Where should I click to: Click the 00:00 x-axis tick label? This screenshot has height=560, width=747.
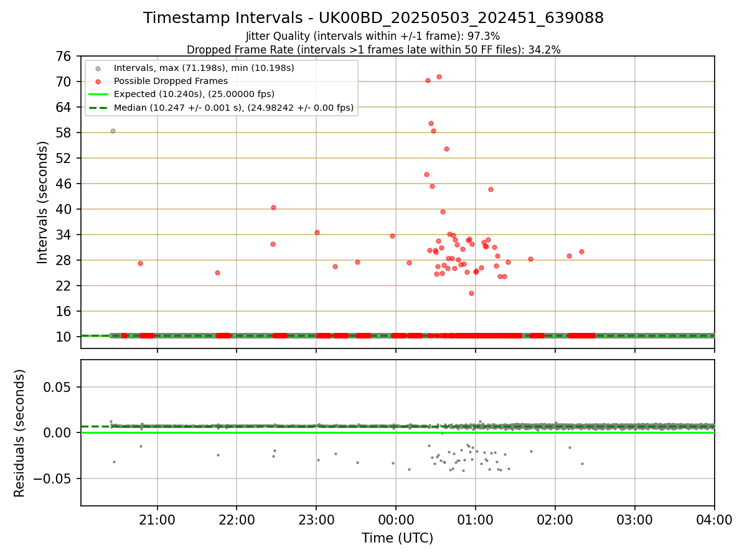pyautogui.click(x=396, y=519)
